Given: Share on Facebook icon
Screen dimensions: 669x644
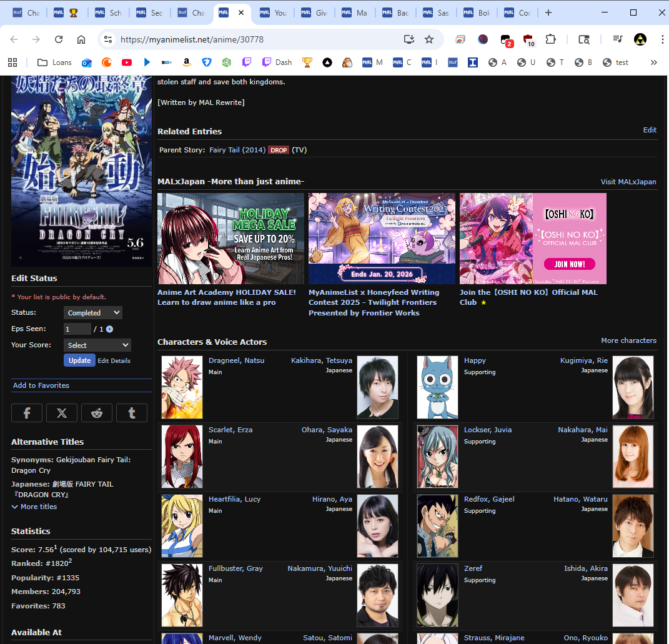Looking at the screenshot, I should 27,413.
